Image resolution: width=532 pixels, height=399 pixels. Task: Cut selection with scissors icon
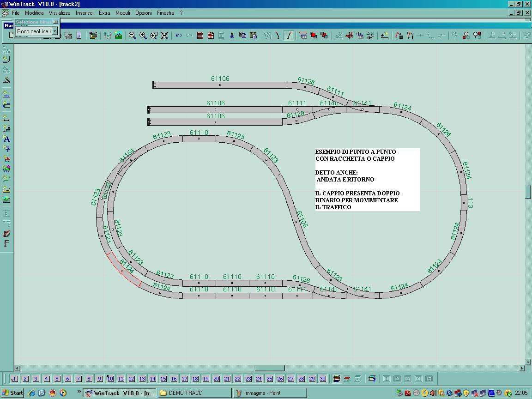pos(232,35)
